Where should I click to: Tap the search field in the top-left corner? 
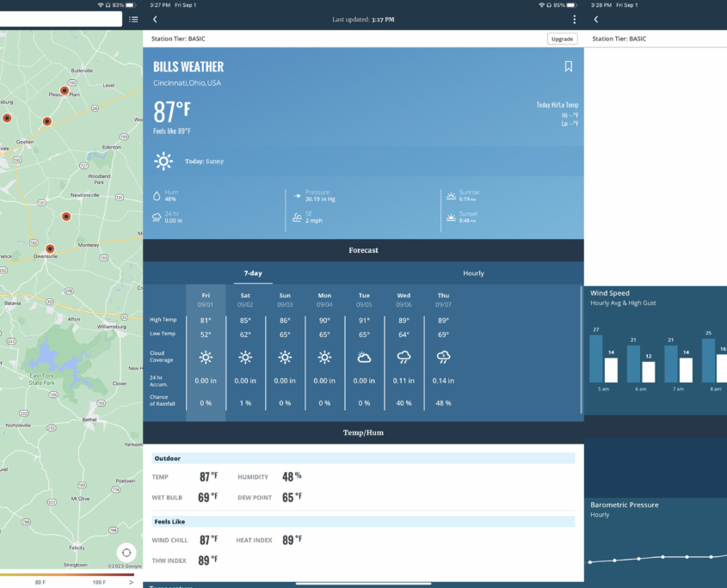click(x=60, y=18)
